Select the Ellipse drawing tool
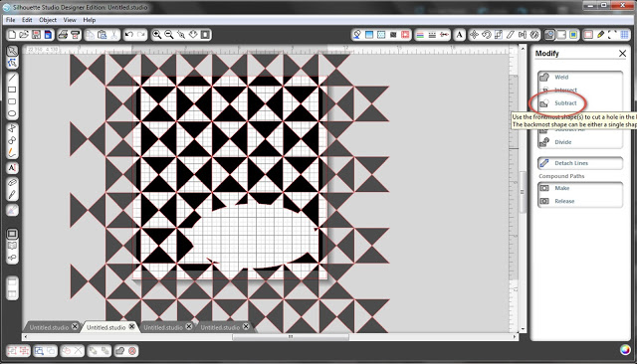This screenshot has width=637, height=364. [x=12, y=113]
